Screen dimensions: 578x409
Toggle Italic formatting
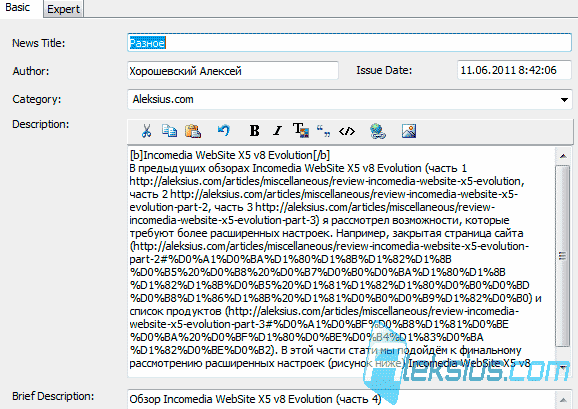(x=277, y=131)
